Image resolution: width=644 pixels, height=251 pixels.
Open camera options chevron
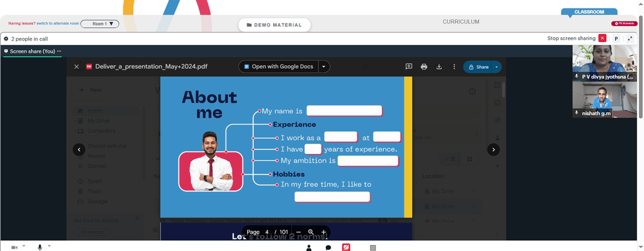23,246
